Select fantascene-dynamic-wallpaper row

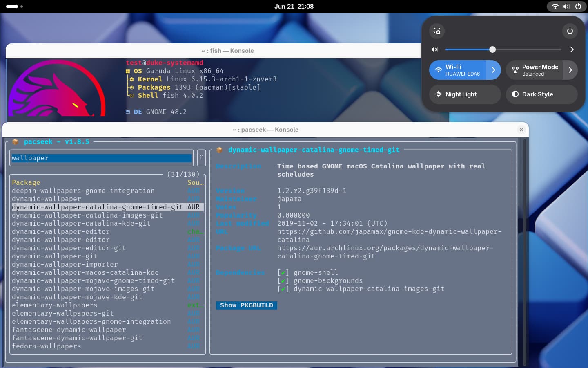[x=107, y=330]
